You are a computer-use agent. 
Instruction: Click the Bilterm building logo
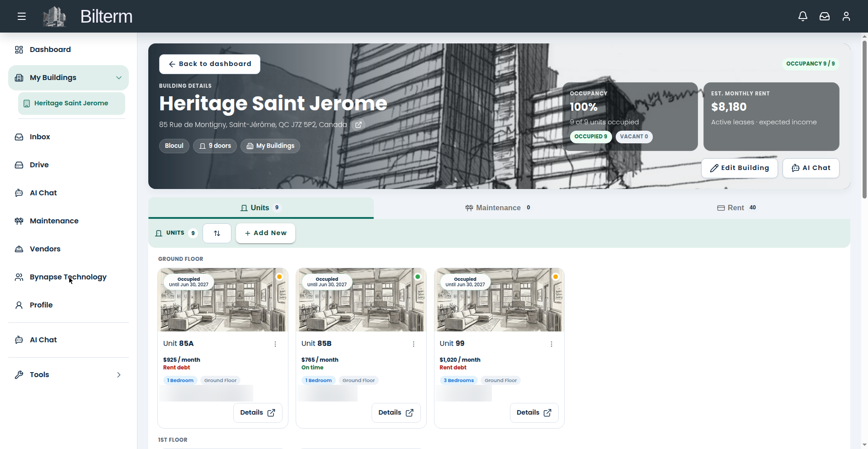click(x=54, y=16)
